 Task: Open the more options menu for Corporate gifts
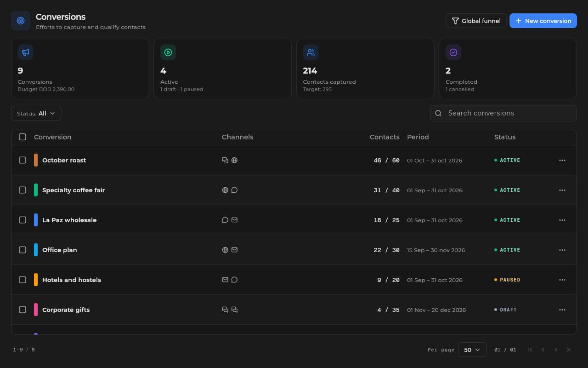click(562, 310)
